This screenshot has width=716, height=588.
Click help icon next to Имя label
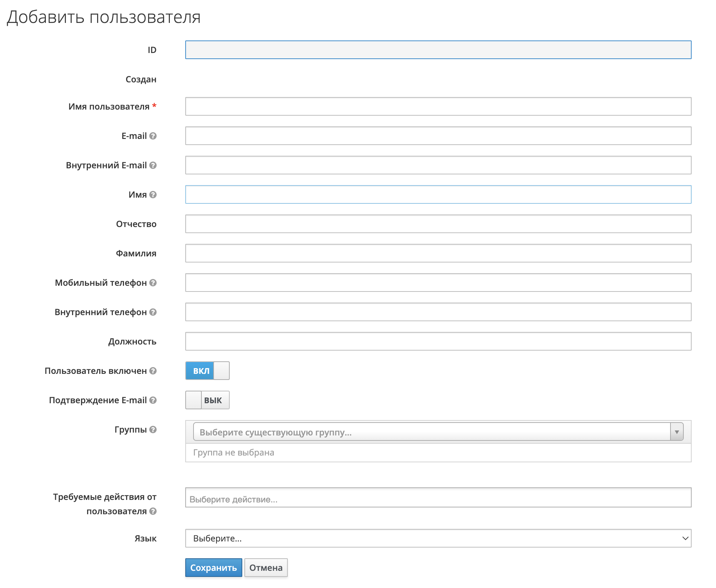[153, 195]
